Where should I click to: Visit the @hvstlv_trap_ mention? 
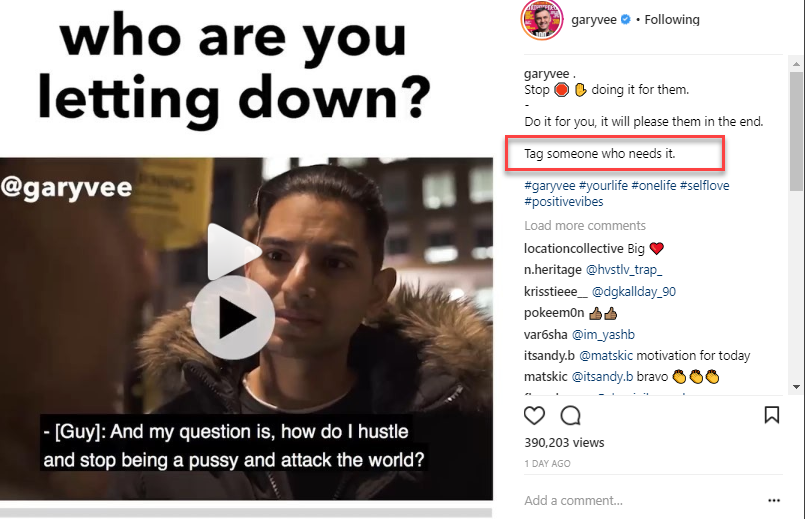(x=624, y=270)
